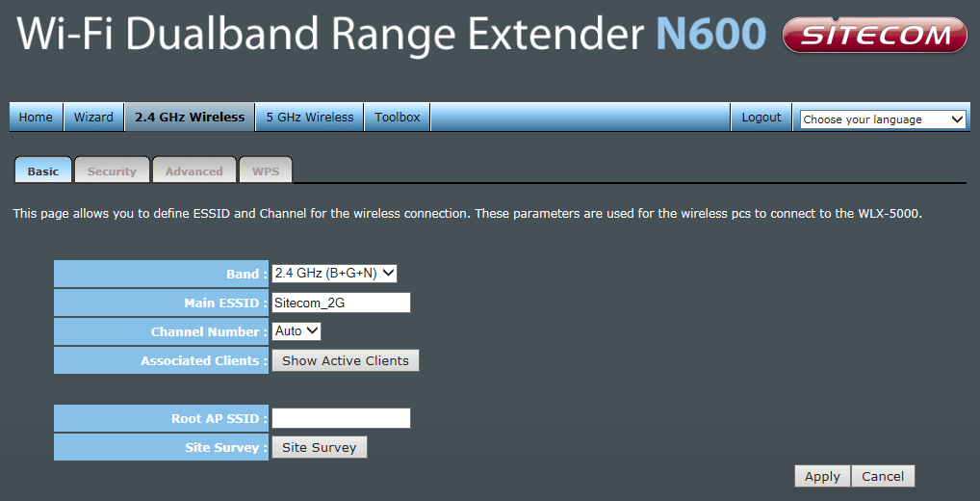Expand the Band dropdown
This screenshot has width=980, height=501.
tap(334, 274)
